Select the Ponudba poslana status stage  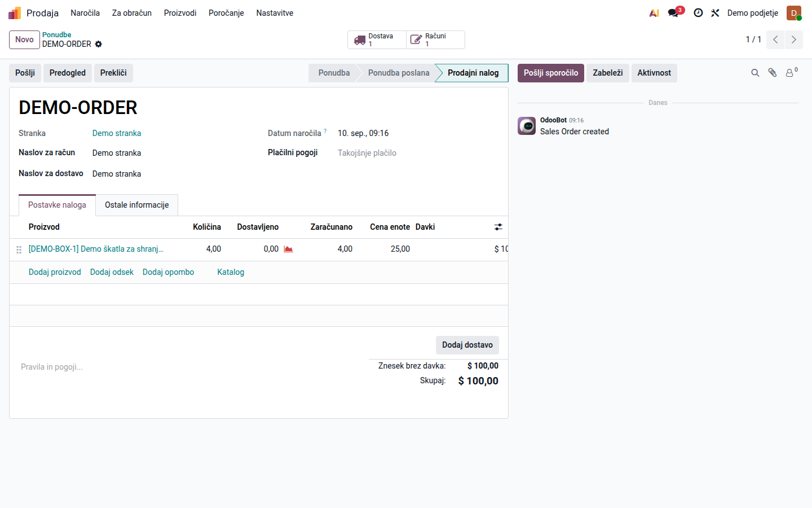(399, 73)
